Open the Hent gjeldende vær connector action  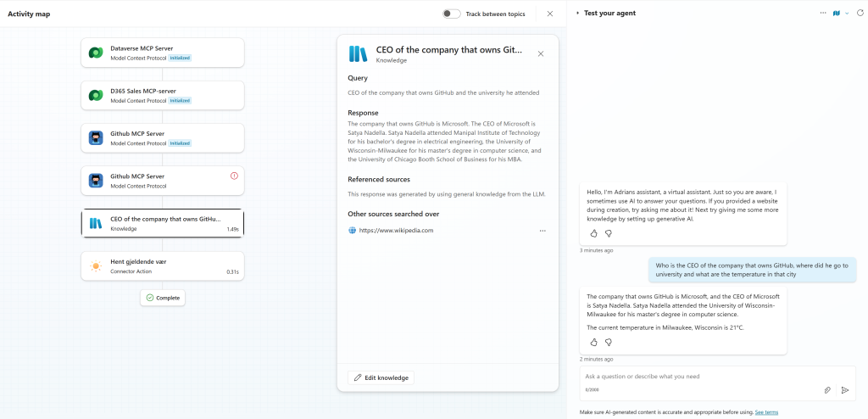coord(162,266)
